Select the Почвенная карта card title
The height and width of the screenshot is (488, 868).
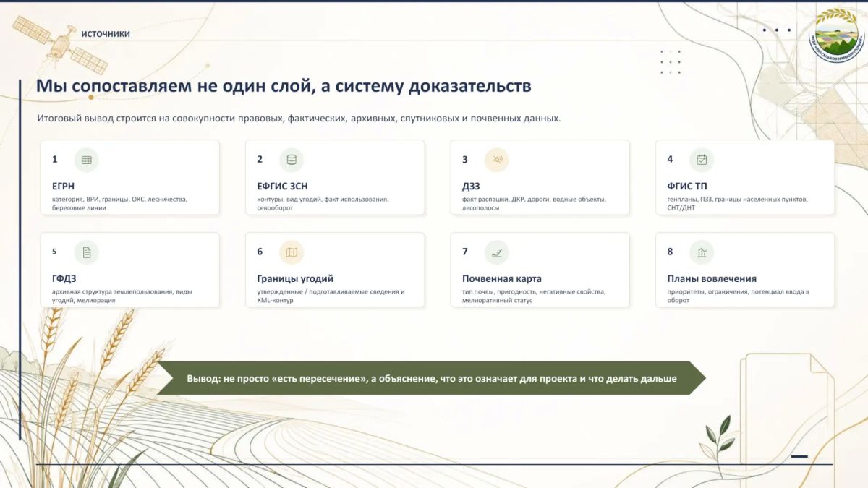pyautogui.click(x=502, y=279)
